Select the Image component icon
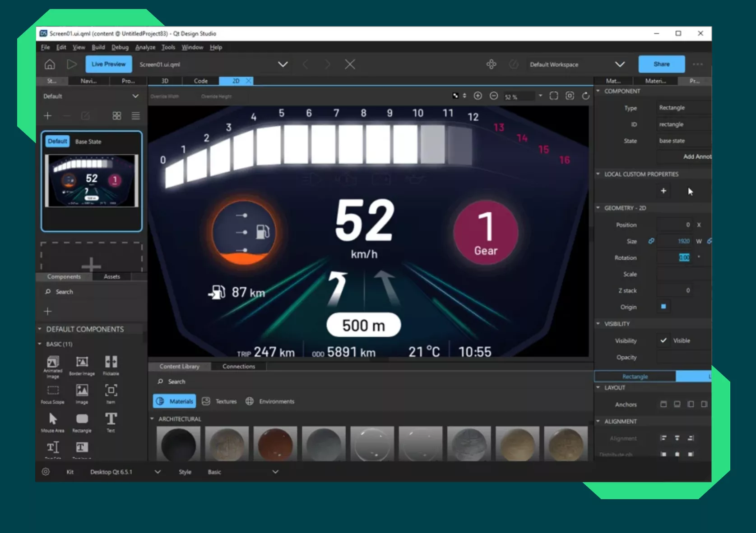Image resolution: width=756 pixels, height=533 pixels. point(82,390)
